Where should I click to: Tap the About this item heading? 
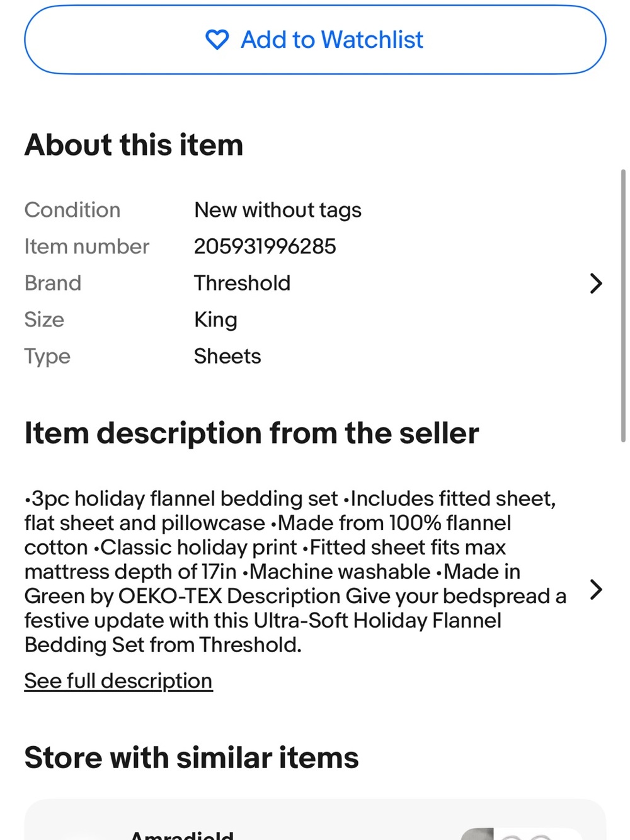point(134,145)
